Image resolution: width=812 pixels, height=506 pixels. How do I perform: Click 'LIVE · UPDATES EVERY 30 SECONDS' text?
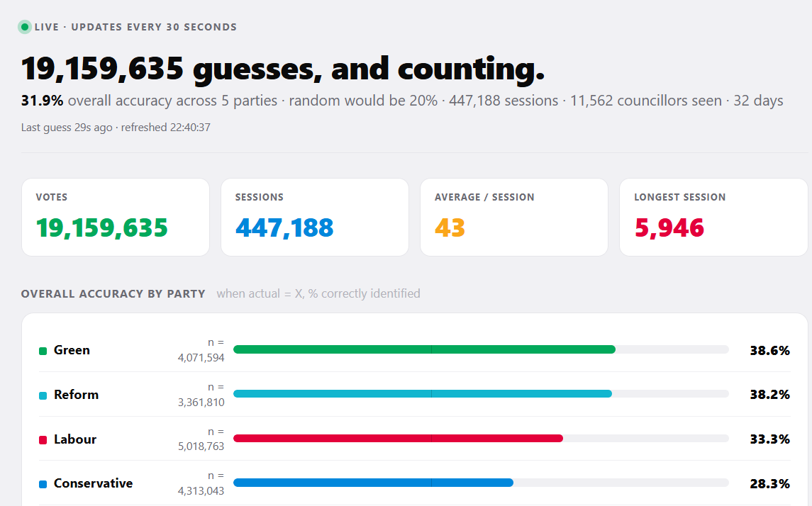click(x=135, y=27)
